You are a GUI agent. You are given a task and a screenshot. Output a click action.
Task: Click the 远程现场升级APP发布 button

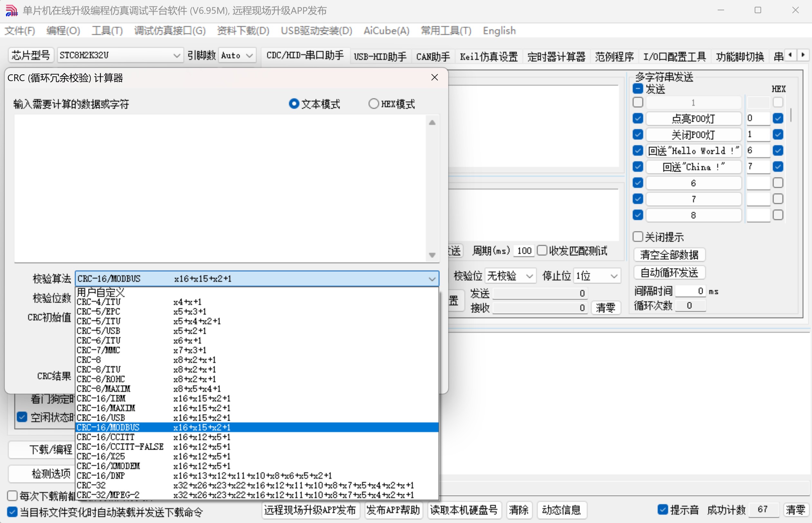pos(310,510)
